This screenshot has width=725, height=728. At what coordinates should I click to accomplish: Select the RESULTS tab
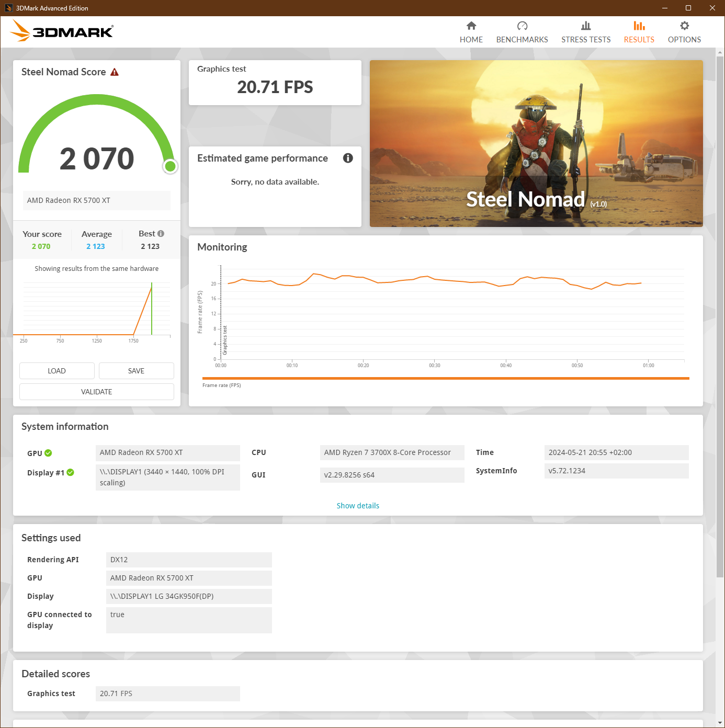tap(639, 40)
